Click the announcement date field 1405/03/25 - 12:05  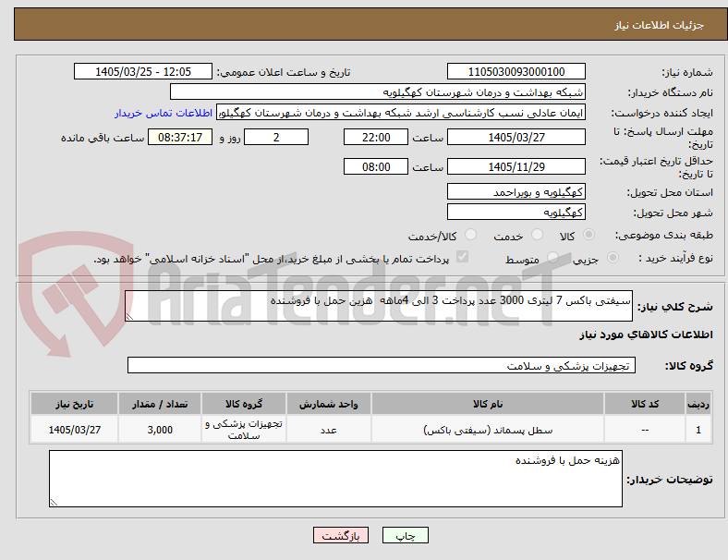click(x=143, y=71)
